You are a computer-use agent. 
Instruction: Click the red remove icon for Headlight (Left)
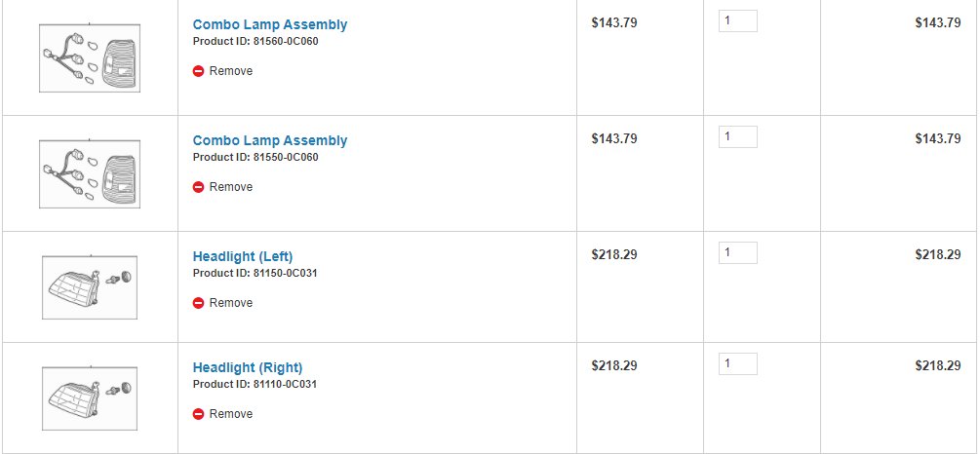tap(198, 303)
